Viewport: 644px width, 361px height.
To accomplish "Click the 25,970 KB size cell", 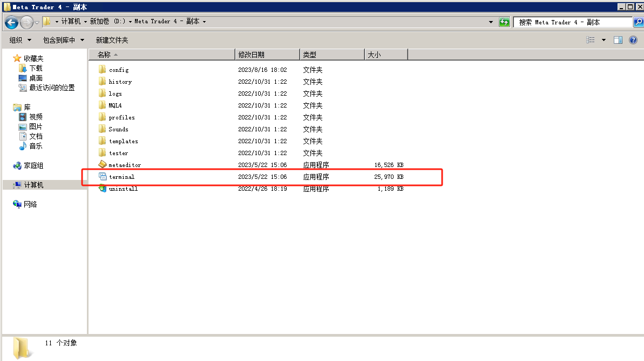I will pos(389,177).
